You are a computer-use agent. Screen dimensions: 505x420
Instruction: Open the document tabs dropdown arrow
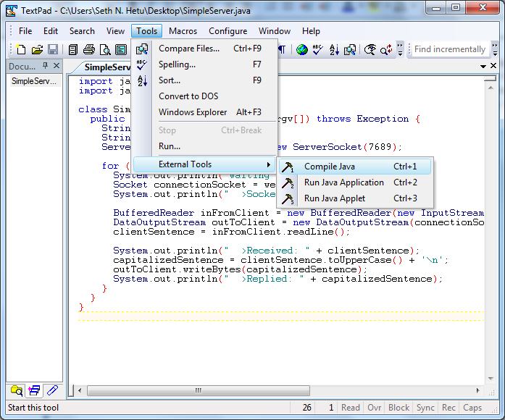[x=483, y=67]
